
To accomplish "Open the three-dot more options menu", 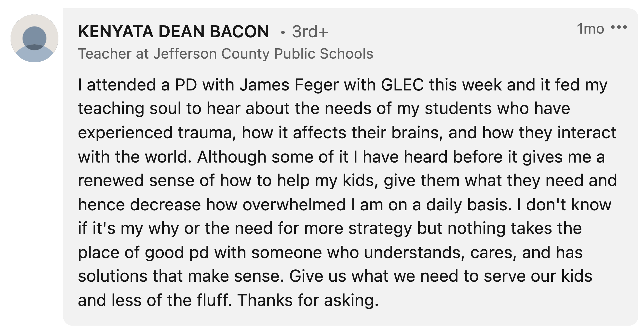I will (x=619, y=27).
